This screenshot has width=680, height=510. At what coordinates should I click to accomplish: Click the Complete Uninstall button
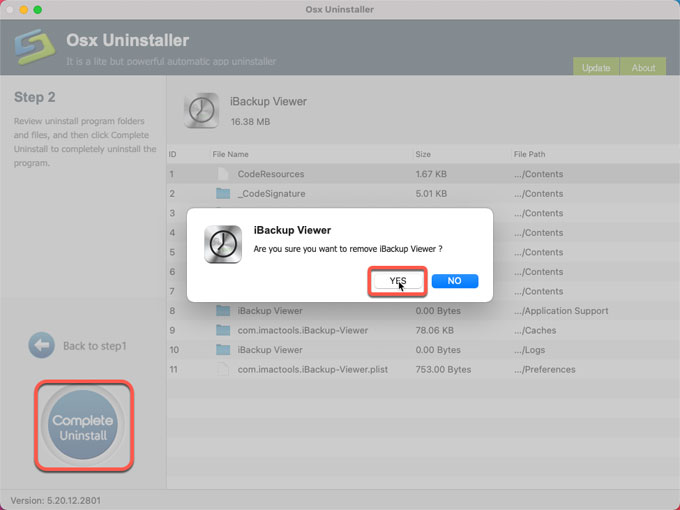click(x=83, y=425)
